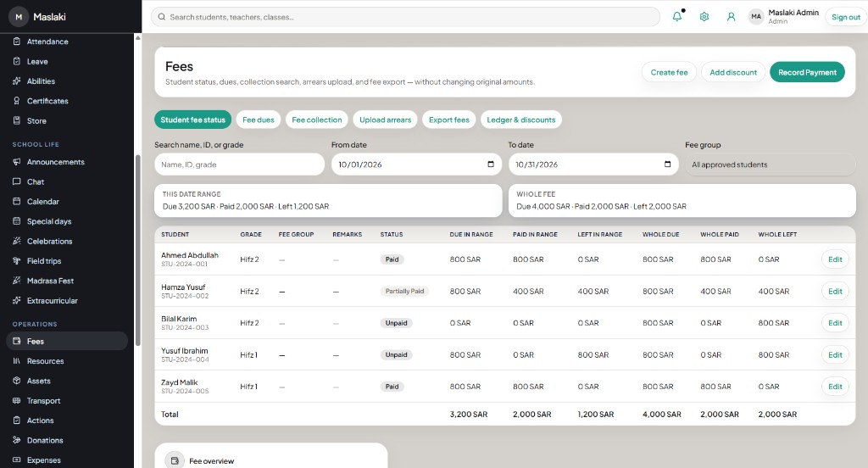Click student ID STU-2024-004
Image resolution: width=868 pixels, height=468 pixels.
[x=185, y=359]
